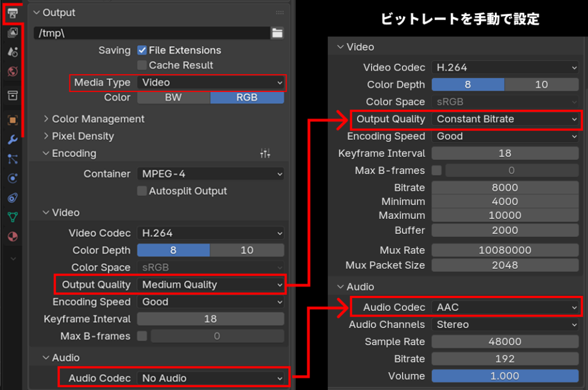Screen dimensions: 588x390
Task: Open the Output properties tab printer icon
Action: pyautogui.click(x=13, y=13)
